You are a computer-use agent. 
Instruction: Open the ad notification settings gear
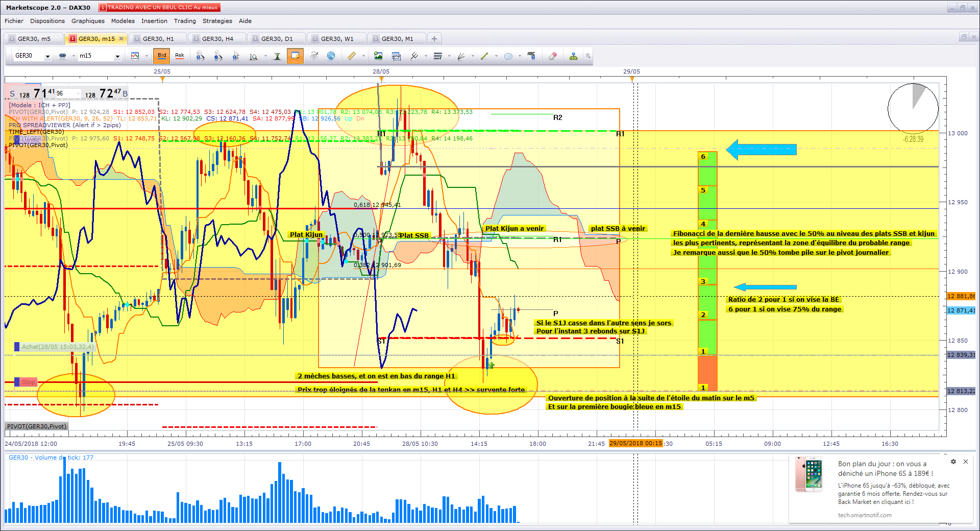pyautogui.click(x=953, y=462)
